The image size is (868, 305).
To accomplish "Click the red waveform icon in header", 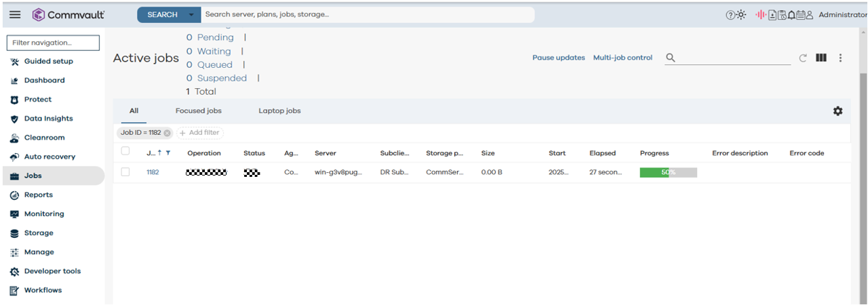I will click(760, 15).
